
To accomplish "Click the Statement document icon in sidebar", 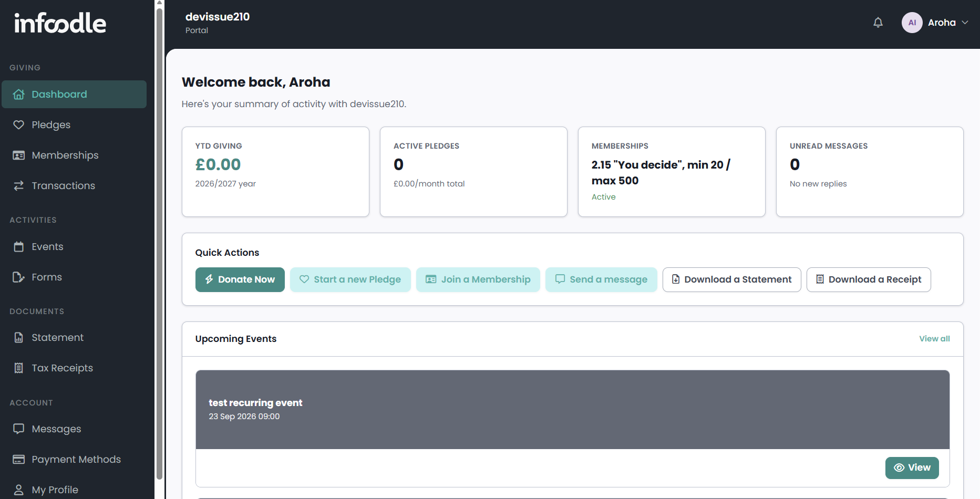I will click(x=19, y=338).
